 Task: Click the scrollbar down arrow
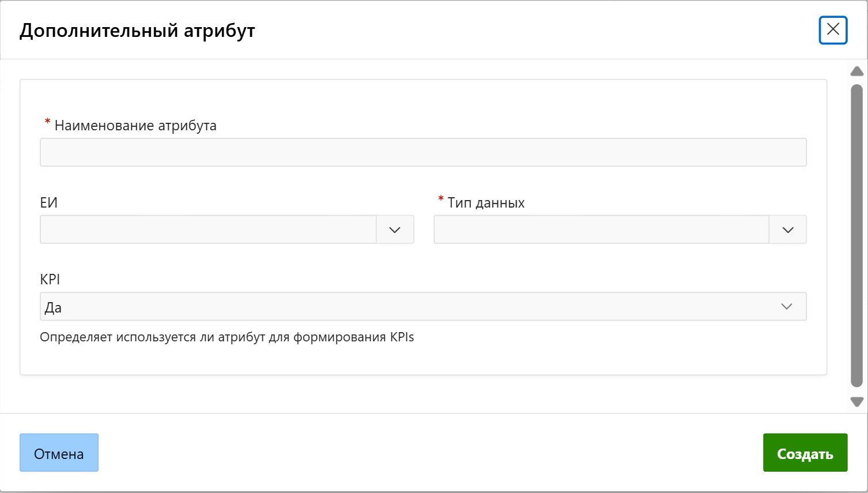(857, 401)
